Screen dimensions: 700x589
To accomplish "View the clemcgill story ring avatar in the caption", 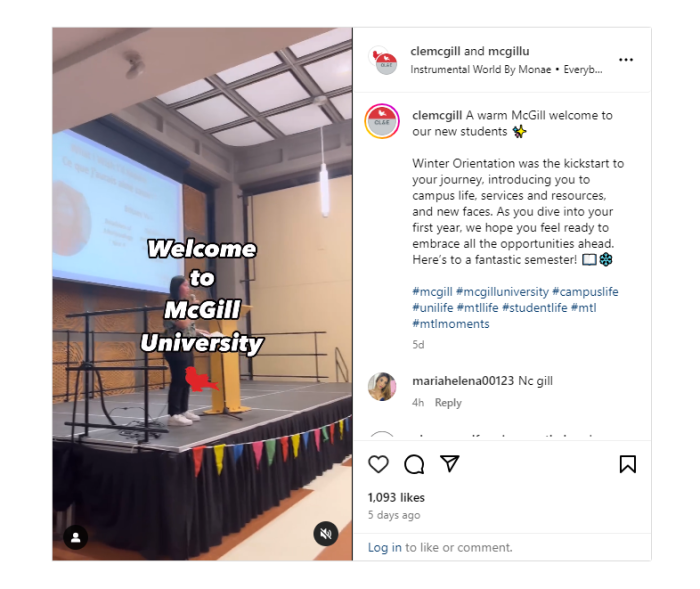I will point(382,121).
